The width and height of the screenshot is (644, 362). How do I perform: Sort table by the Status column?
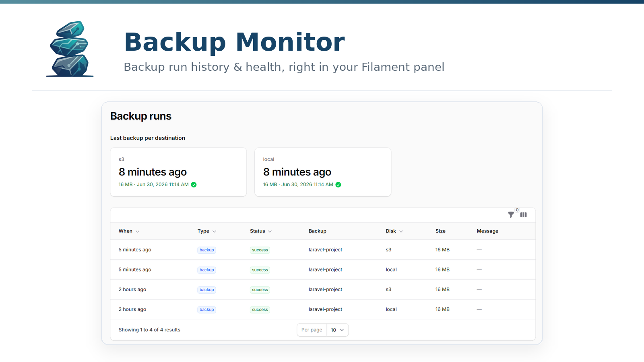[x=261, y=231]
